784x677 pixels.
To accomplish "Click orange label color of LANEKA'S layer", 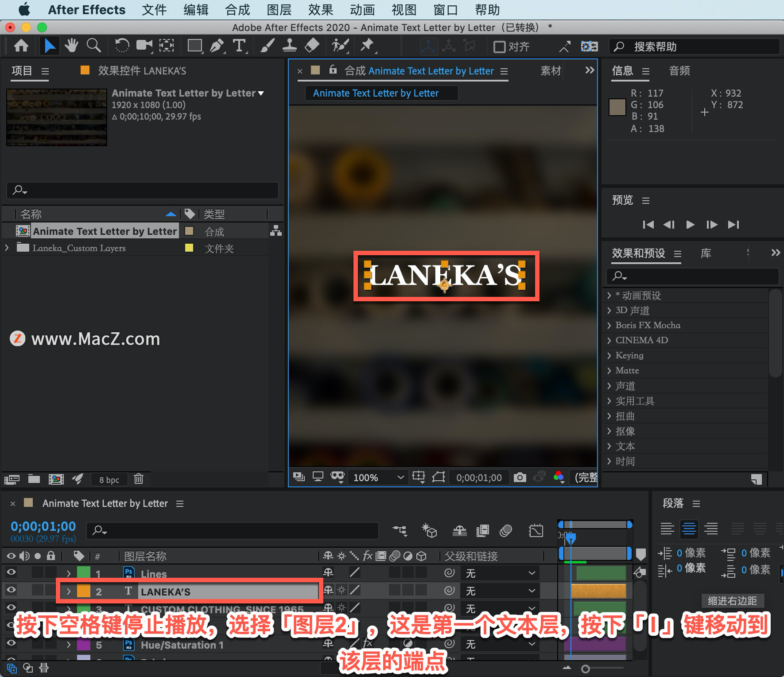I will click(x=84, y=591).
